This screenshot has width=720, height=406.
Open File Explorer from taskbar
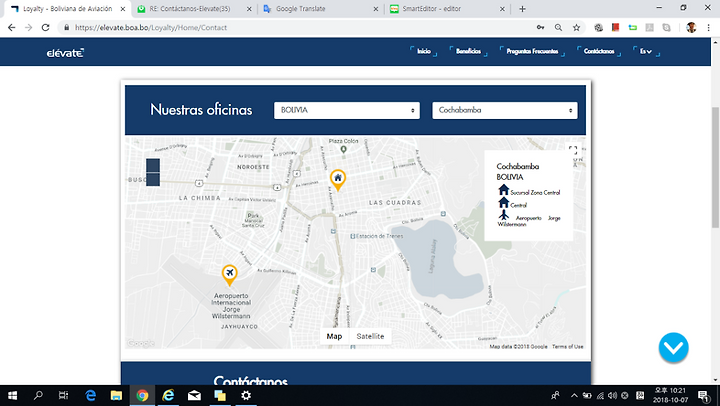point(116,395)
